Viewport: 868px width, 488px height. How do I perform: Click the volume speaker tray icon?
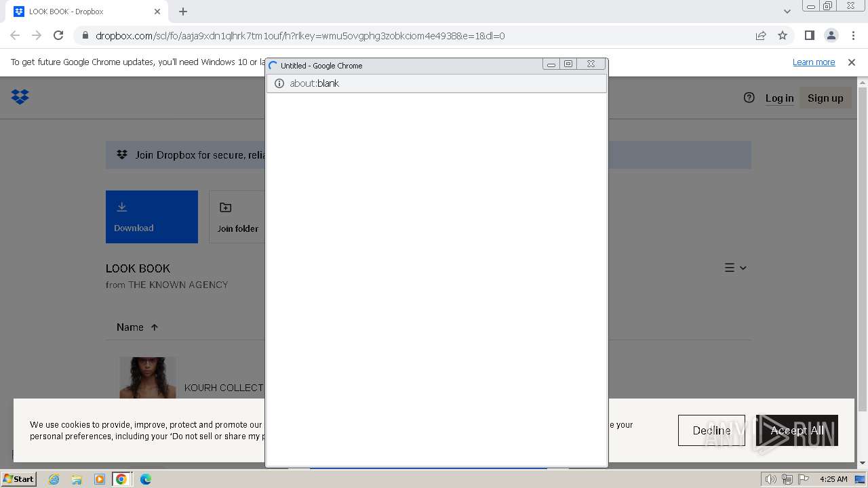click(770, 479)
